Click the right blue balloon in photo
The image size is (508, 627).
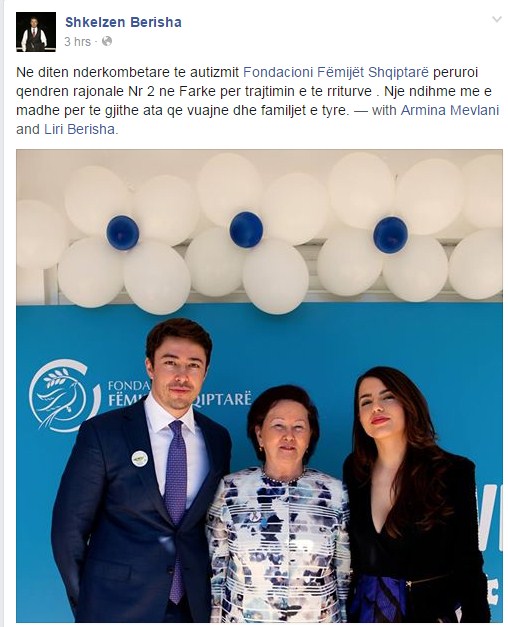coord(390,235)
